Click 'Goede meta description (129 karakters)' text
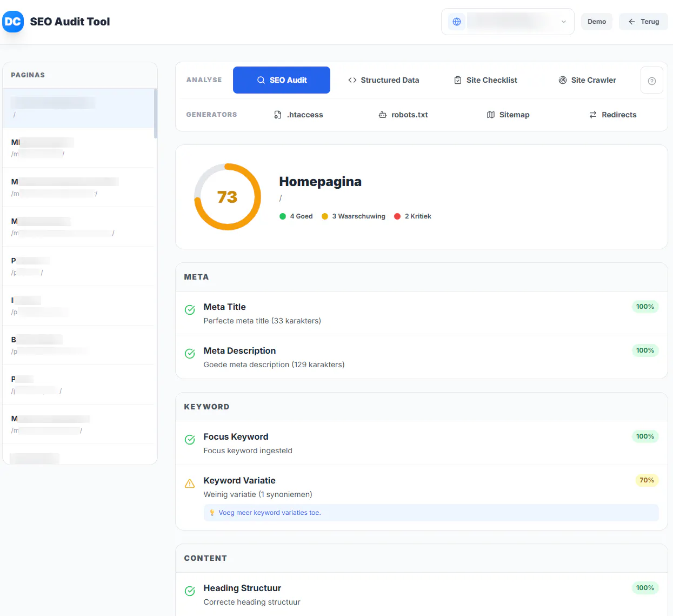Image resolution: width=673 pixels, height=616 pixels. coord(274,365)
